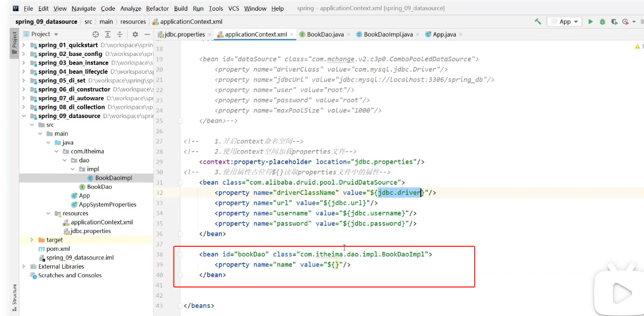Expand the spring_08_di_collection module
The width and height of the screenshot is (644, 316).
[x=23, y=107]
